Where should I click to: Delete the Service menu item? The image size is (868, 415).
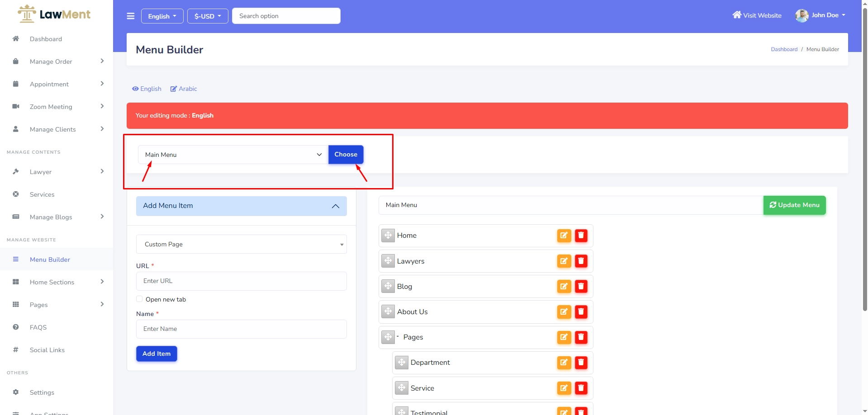581,388
